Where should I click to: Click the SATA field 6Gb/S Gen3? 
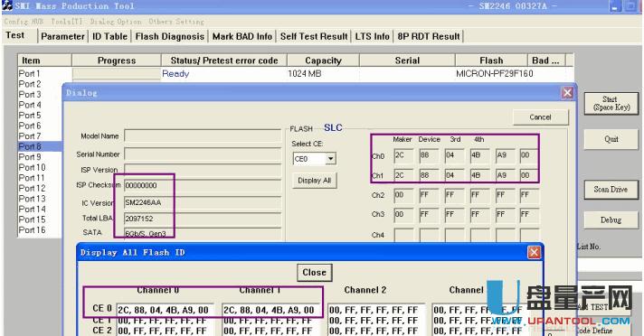click(x=203, y=233)
